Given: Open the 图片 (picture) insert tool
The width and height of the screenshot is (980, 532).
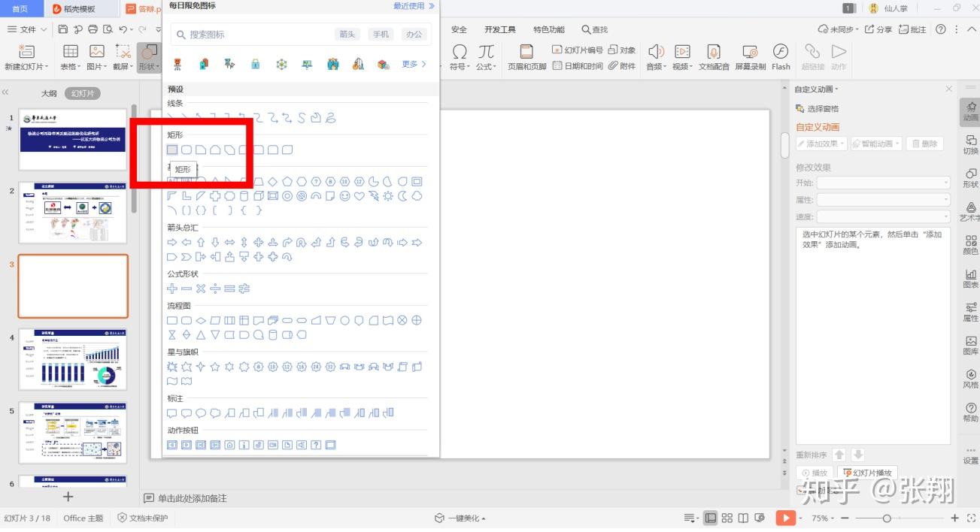Looking at the screenshot, I should [96, 58].
